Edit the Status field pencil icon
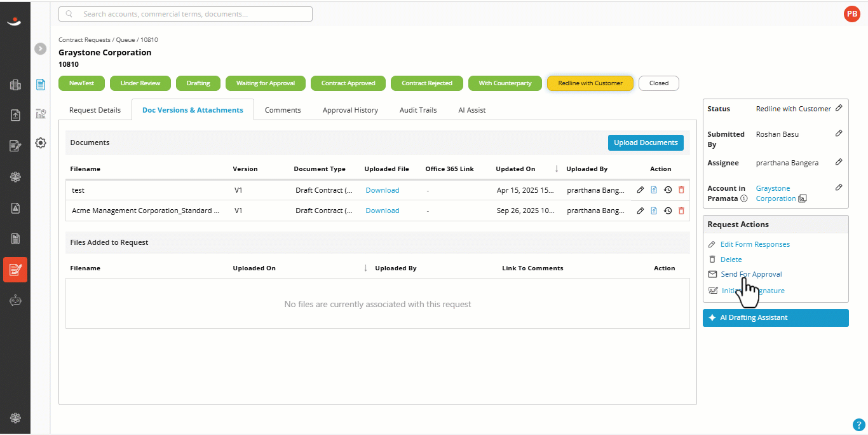This screenshot has width=868, height=435. pyautogui.click(x=839, y=108)
